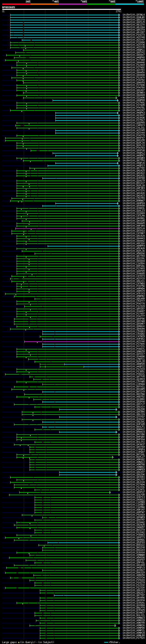Click label UniRef100_A1XKU7
This screenshot has width=146, height=644.
[134, 115]
